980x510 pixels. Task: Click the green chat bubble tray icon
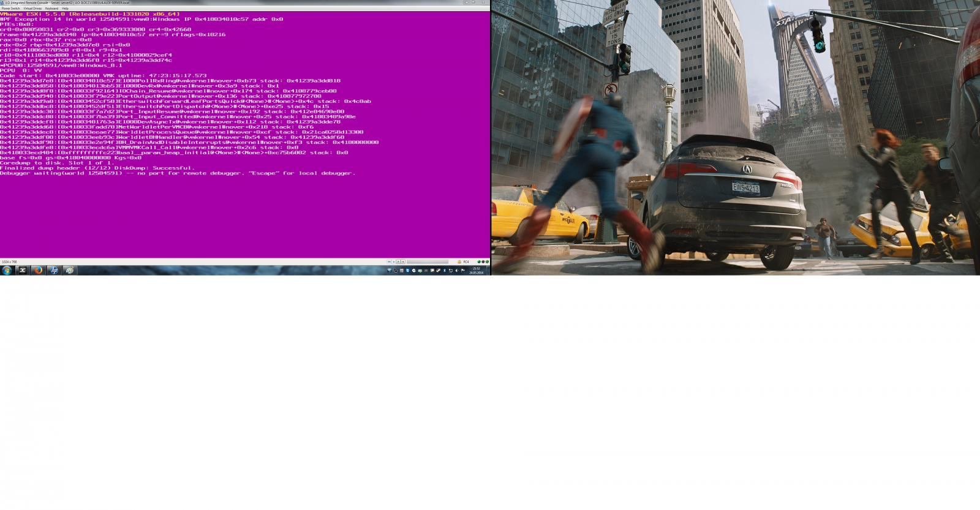(x=420, y=271)
